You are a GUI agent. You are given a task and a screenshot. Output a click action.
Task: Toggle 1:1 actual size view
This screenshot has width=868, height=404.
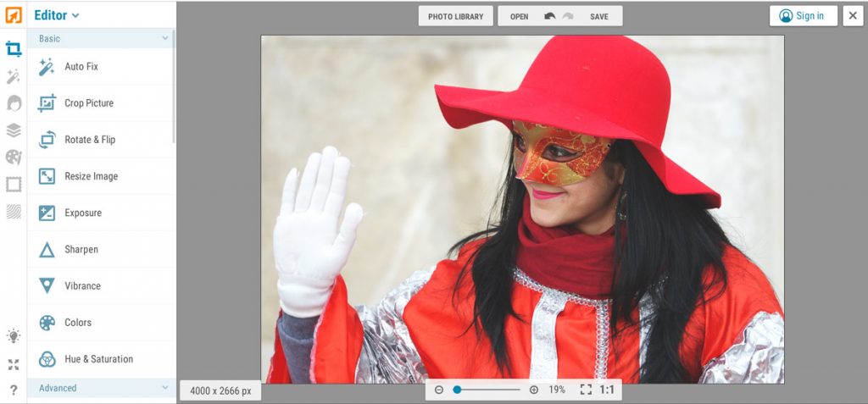[x=607, y=390]
